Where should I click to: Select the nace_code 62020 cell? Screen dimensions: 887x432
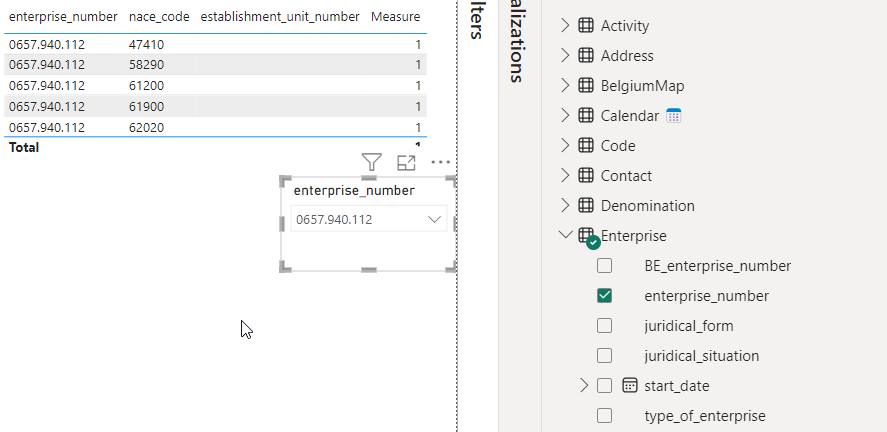[x=147, y=127]
